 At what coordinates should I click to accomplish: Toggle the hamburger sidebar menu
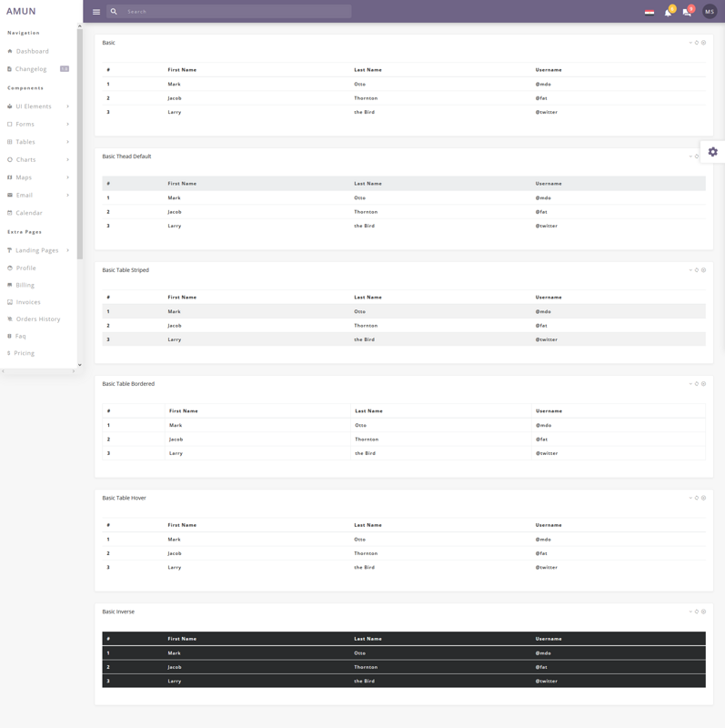tap(96, 12)
